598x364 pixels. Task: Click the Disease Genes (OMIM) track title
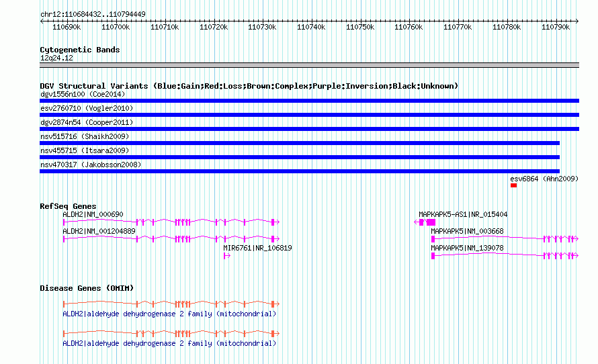87,288
